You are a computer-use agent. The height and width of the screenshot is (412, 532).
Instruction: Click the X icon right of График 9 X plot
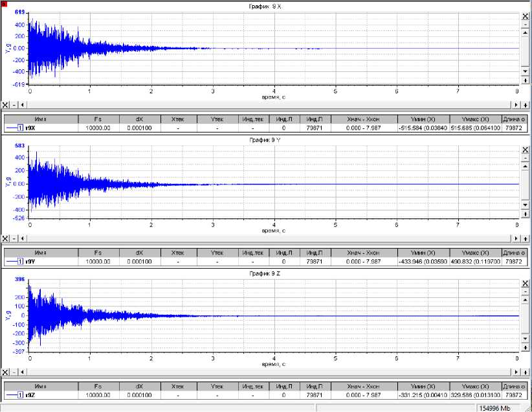526,16
